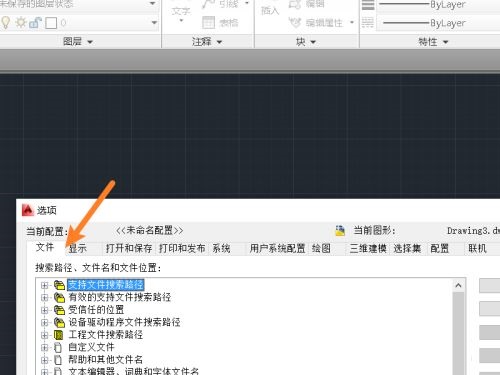
Task: Click the layer color square swatch
Action: 51,23
